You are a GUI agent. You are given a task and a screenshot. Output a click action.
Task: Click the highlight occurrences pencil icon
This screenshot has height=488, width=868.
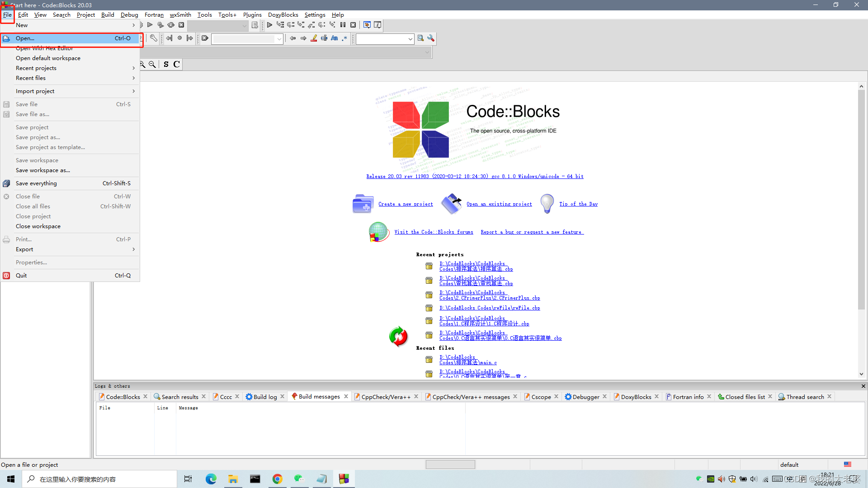pyautogui.click(x=314, y=38)
